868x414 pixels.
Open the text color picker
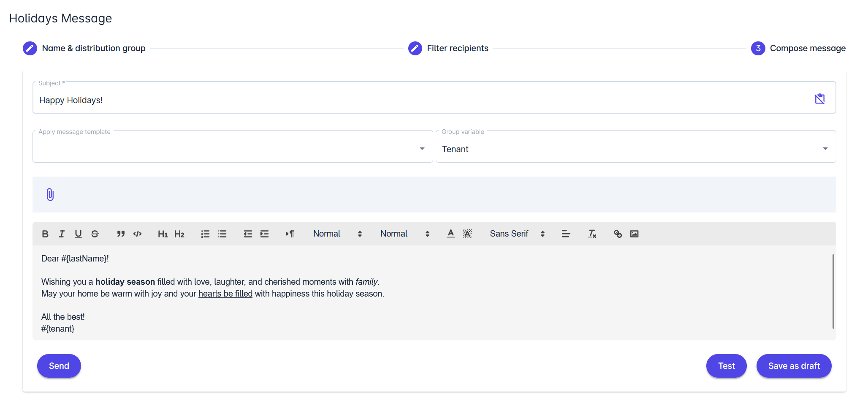[x=450, y=234]
